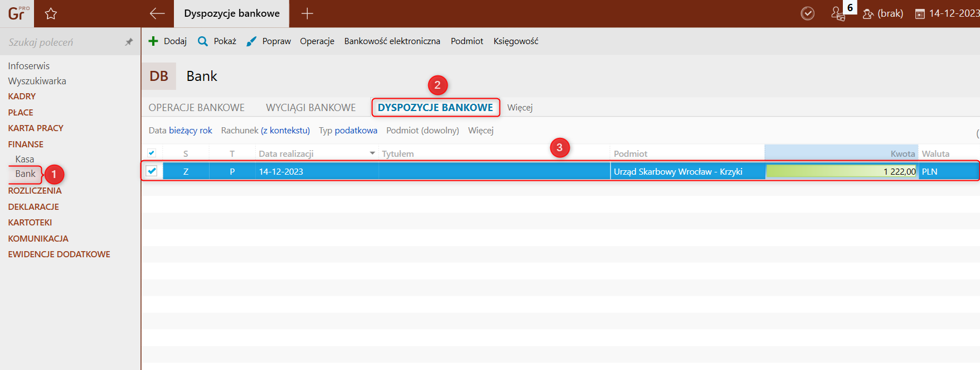This screenshot has width=980, height=370.
Task: Click the Szukaj poleceń search field
Action: coord(61,42)
